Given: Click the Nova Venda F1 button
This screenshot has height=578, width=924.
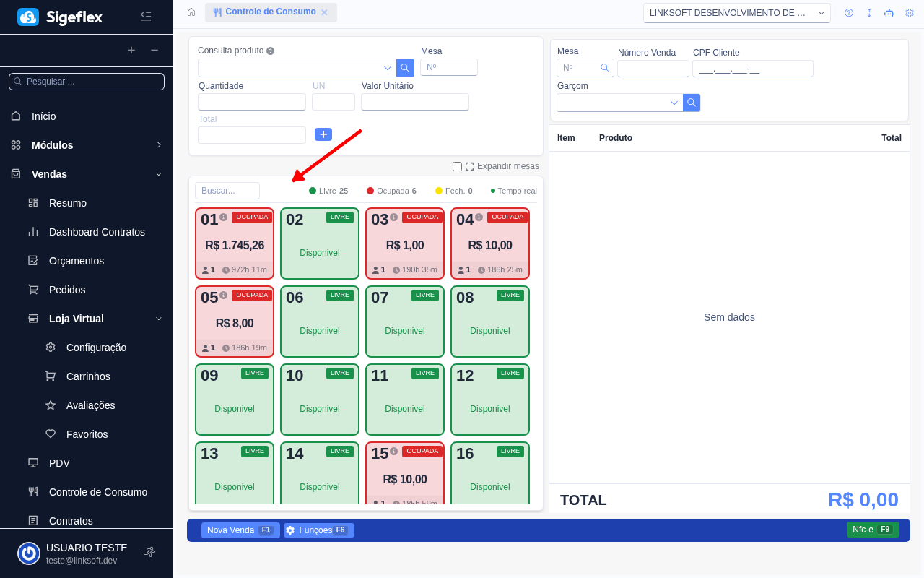Looking at the screenshot, I should (x=240, y=530).
